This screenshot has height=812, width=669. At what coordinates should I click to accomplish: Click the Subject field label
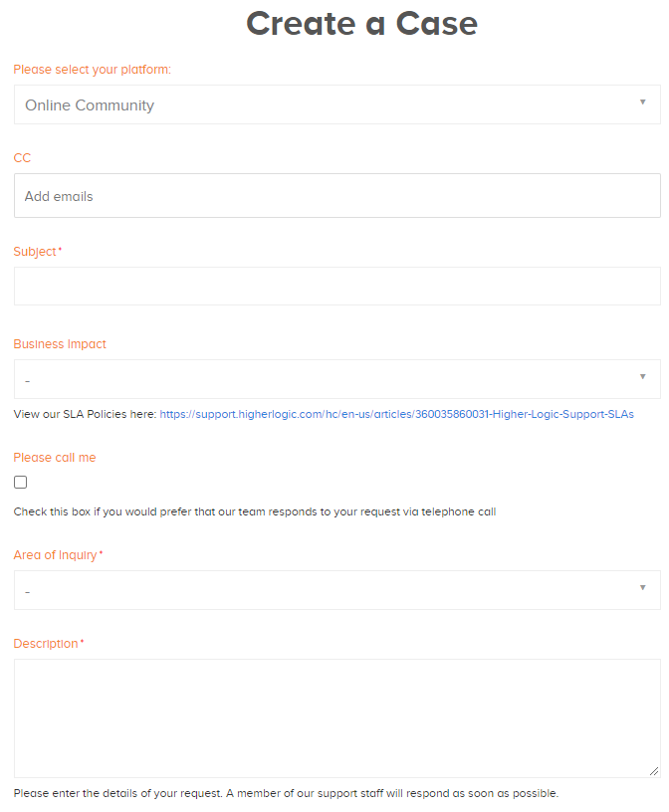coord(35,252)
